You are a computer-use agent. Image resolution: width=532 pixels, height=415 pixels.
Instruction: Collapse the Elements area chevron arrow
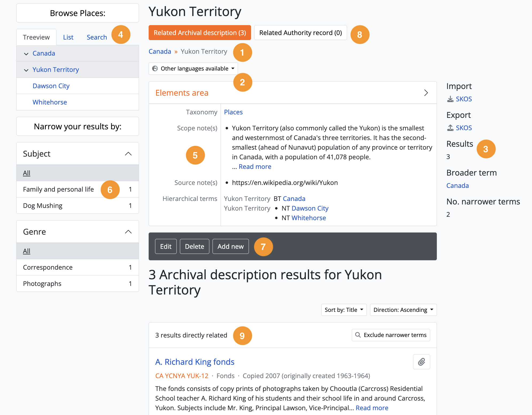426,93
